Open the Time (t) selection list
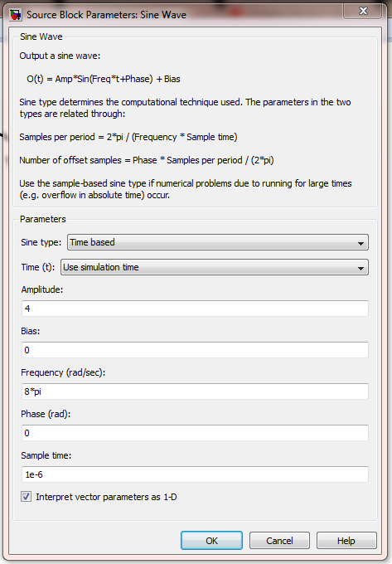Screen dimensions: 392x564 pos(215,267)
